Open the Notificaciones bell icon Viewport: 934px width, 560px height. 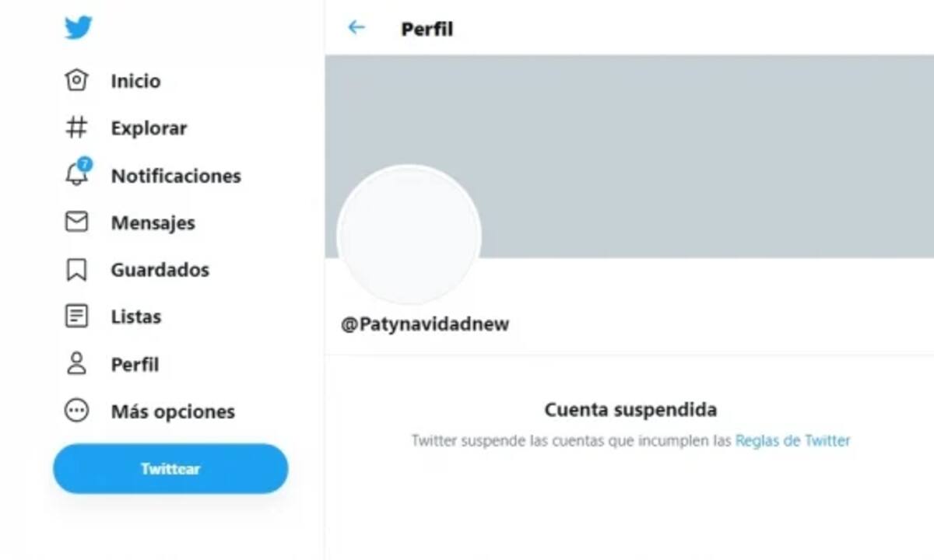(77, 173)
